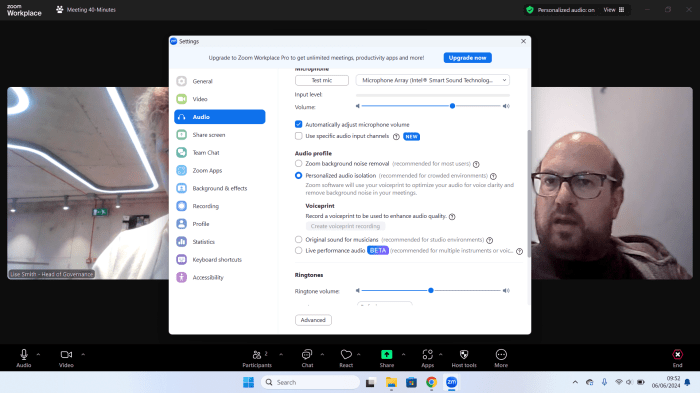This screenshot has width=700, height=393.
Task: Click help icon next to audio input channels
Action: click(396, 137)
